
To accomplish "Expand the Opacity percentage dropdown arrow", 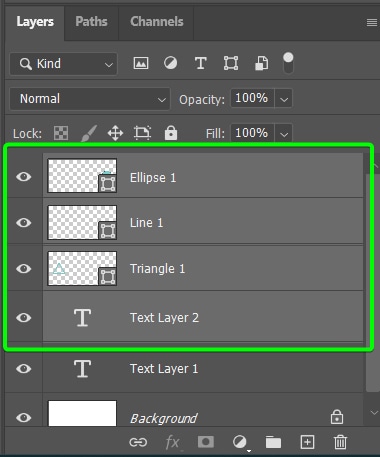I will click(x=284, y=99).
